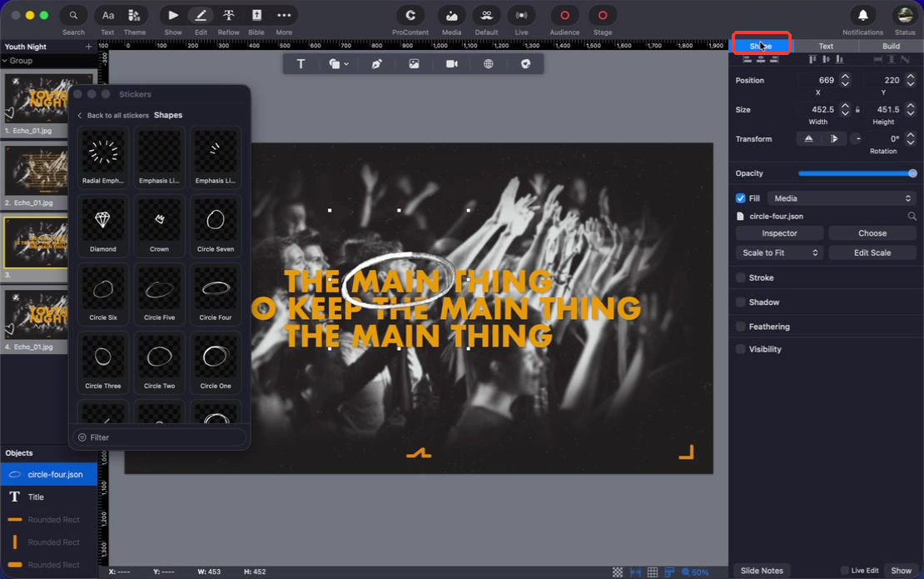The width and height of the screenshot is (924, 579).
Task: Insert an image with the picture tool
Action: point(415,63)
